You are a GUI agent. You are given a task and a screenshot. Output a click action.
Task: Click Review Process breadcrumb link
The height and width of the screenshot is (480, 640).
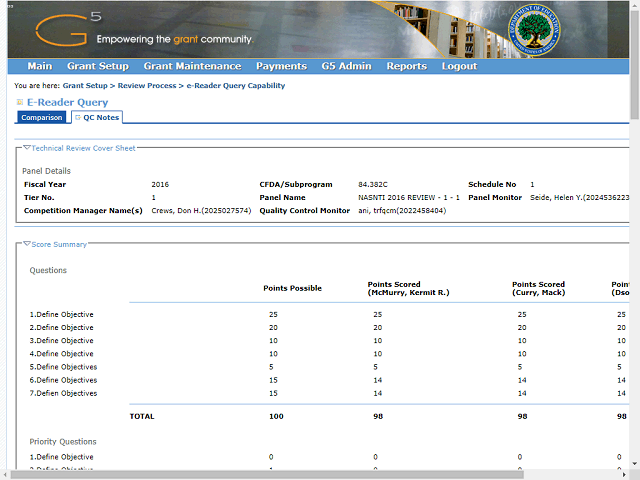[147, 87]
